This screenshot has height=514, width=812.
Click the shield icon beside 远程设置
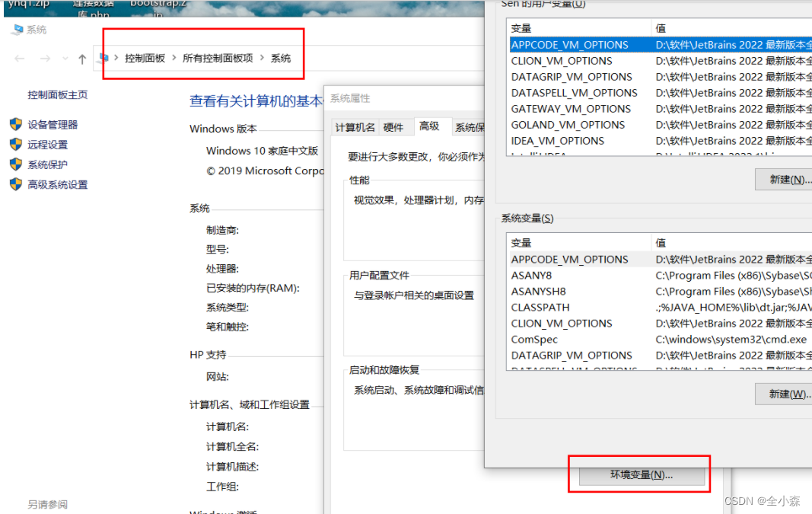(x=15, y=145)
